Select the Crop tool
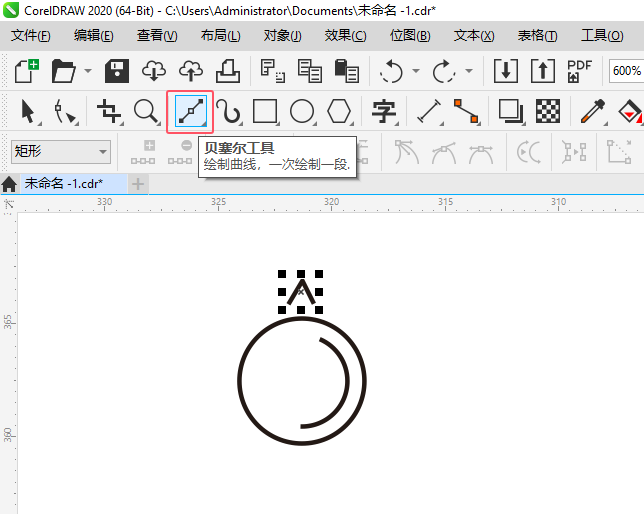This screenshot has height=514, width=644. pyautogui.click(x=109, y=111)
